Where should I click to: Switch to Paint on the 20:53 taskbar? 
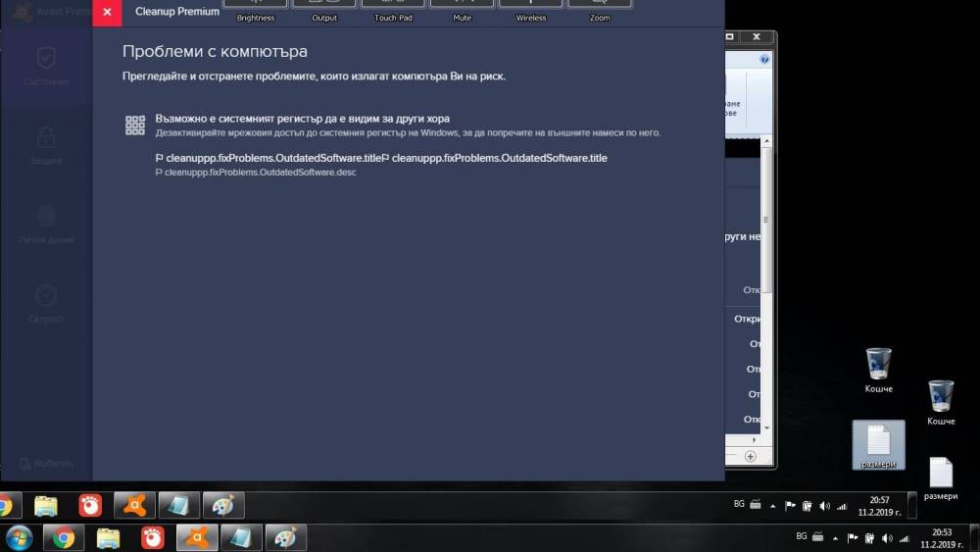pos(285,537)
